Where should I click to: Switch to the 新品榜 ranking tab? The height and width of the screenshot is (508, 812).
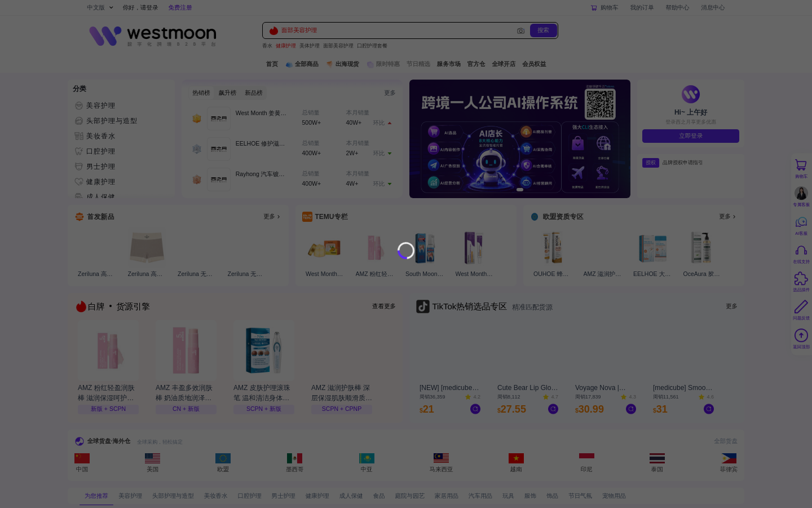click(254, 93)
